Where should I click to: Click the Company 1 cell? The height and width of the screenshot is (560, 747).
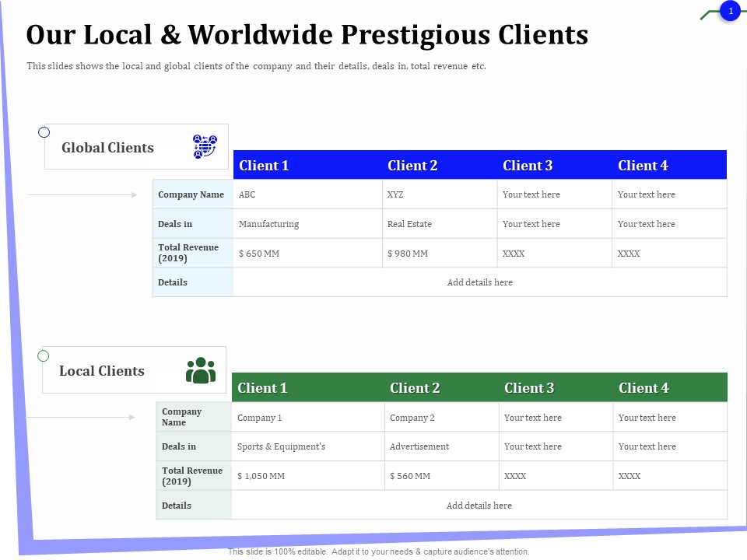308,417
